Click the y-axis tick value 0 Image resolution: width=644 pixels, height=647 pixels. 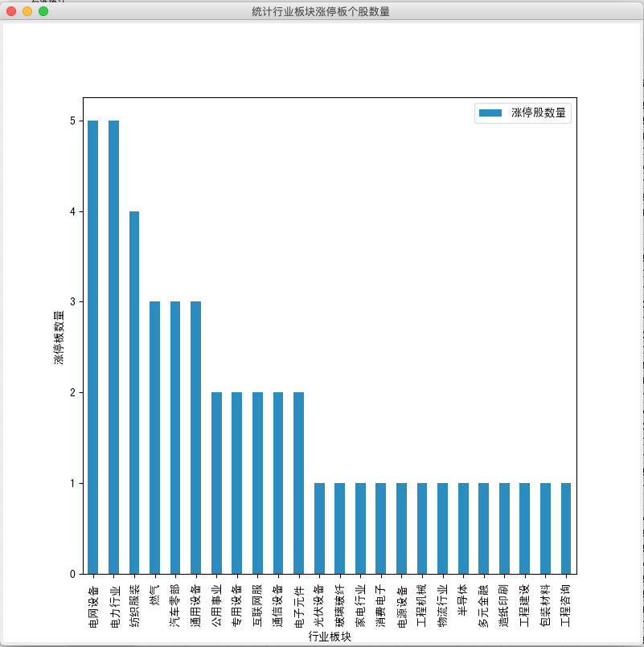[x=72, y=574]
